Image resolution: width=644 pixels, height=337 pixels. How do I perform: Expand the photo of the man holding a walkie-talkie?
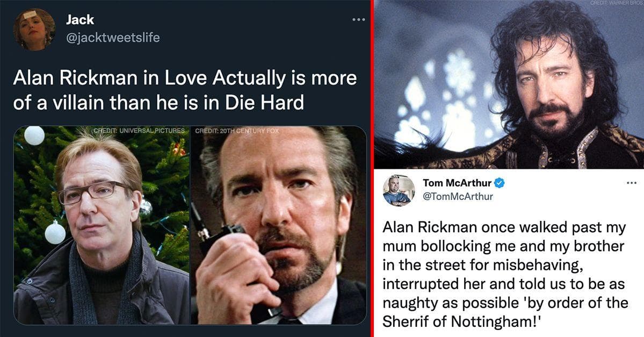278,226
